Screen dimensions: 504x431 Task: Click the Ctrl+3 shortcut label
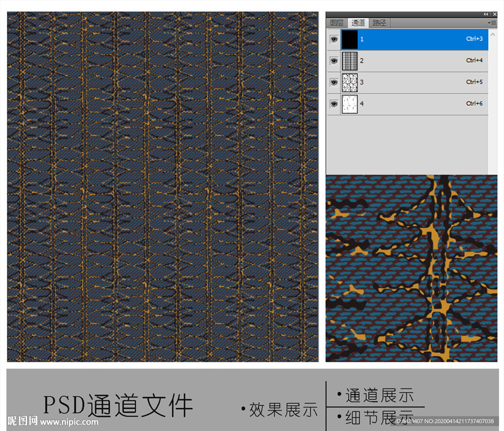pos(474,39)
